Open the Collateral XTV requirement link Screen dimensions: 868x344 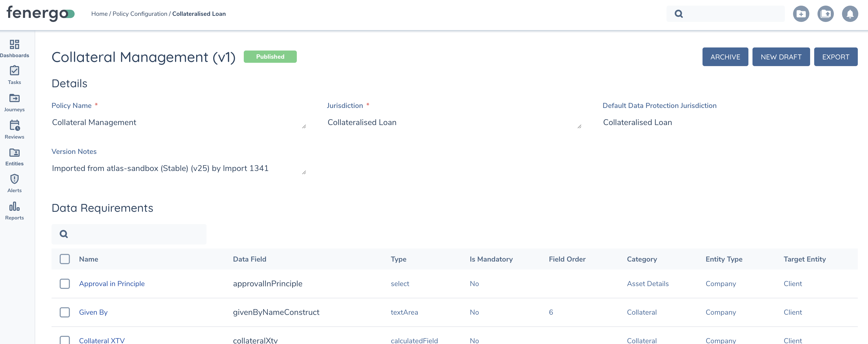coord(102,340)
